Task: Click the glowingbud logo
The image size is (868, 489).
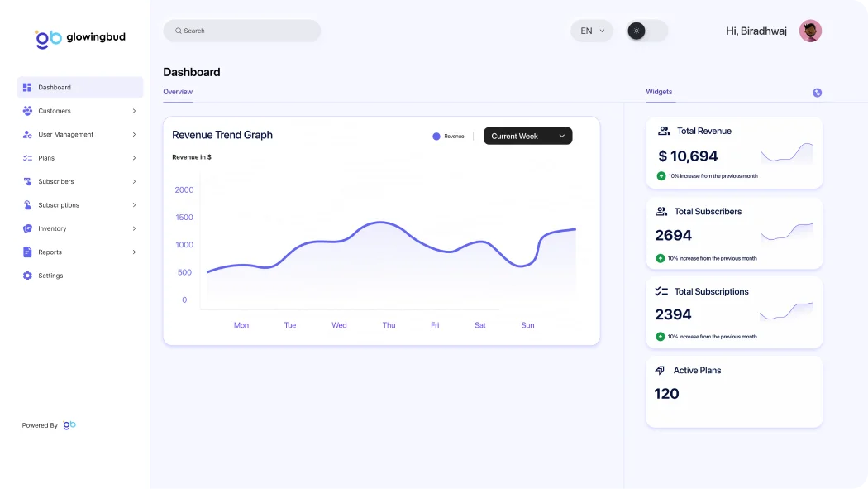Action: coord(80,37)
